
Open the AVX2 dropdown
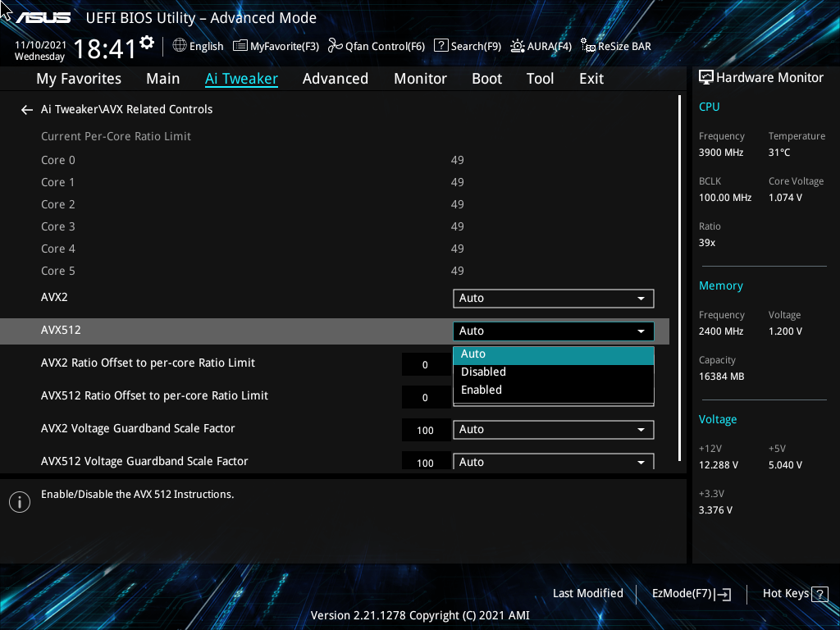click(x=554, y=299)
